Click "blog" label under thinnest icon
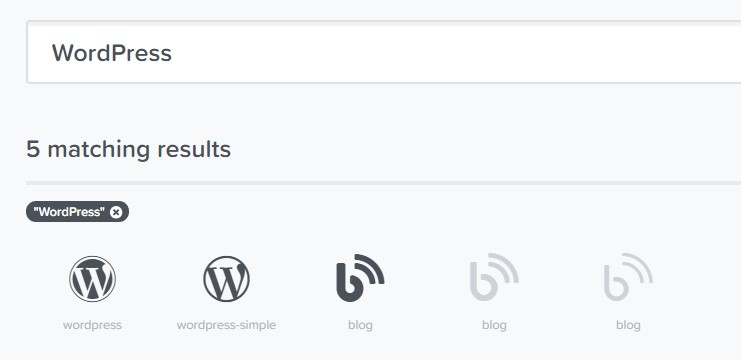Image resolution: width=741 pixels, height=360 pixels. [628, 325]
